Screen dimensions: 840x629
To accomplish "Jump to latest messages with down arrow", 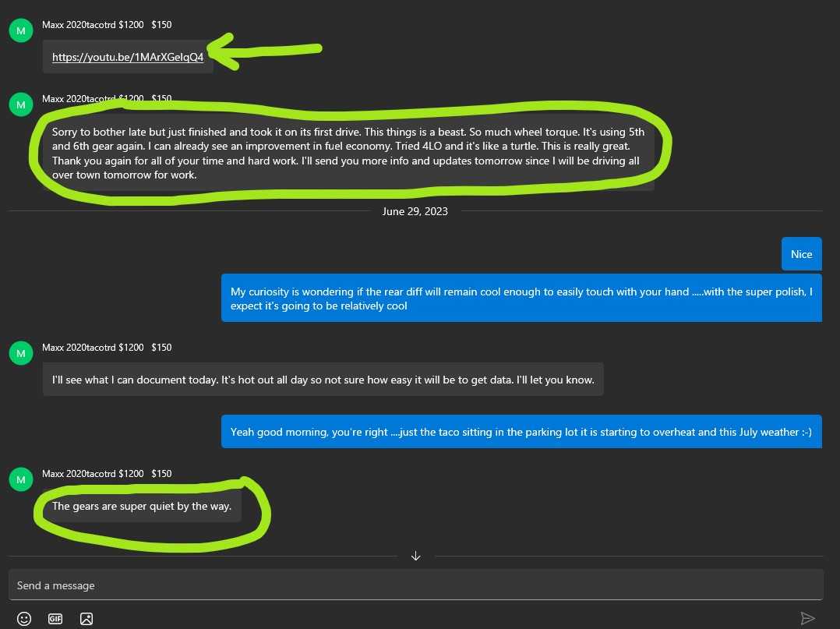I will click(415, 556).
